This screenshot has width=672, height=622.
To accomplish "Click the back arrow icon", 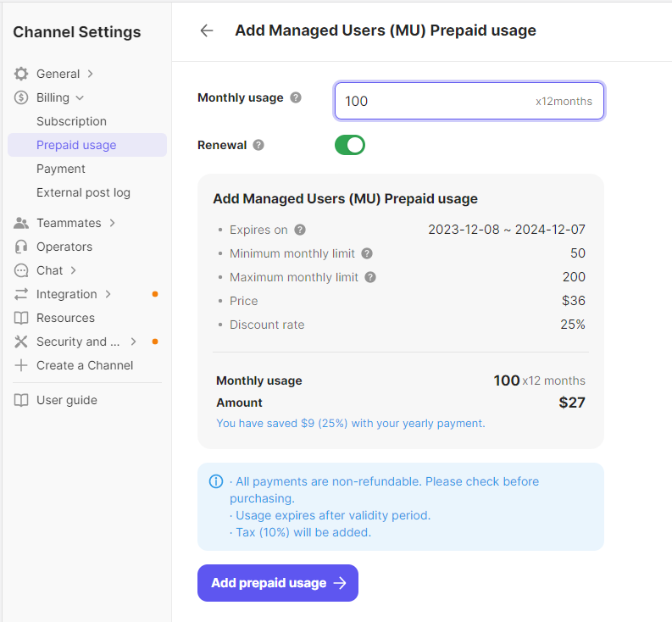I will 207,31.
